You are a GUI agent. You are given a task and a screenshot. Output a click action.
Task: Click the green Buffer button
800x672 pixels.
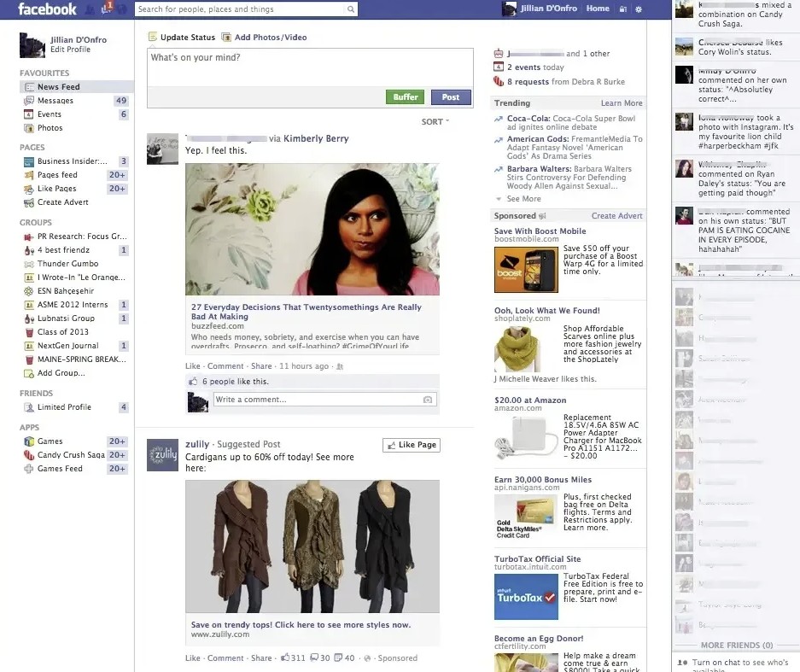tap(406, 97)
